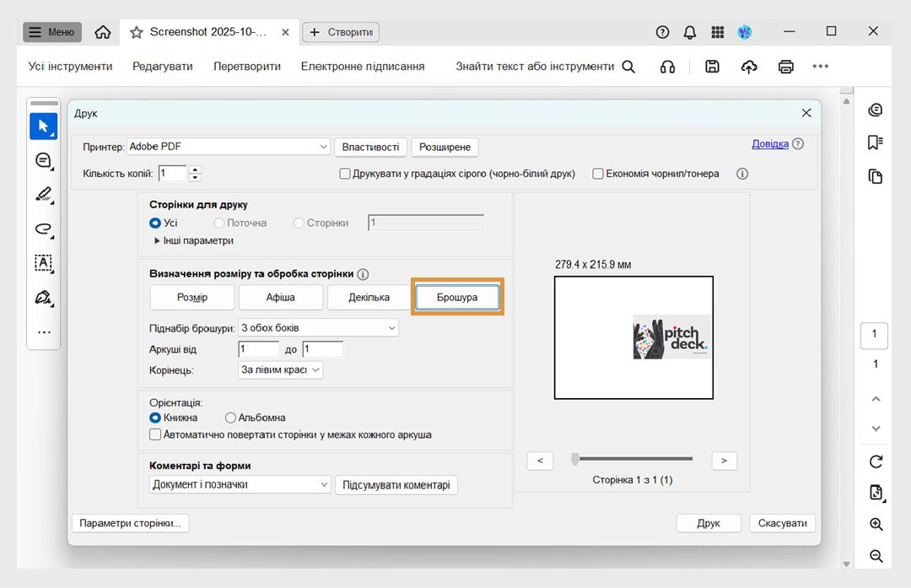The width and height of the screenshot is (911, 588).
Task: Click the Властивості button
Action: click(370, 147)
